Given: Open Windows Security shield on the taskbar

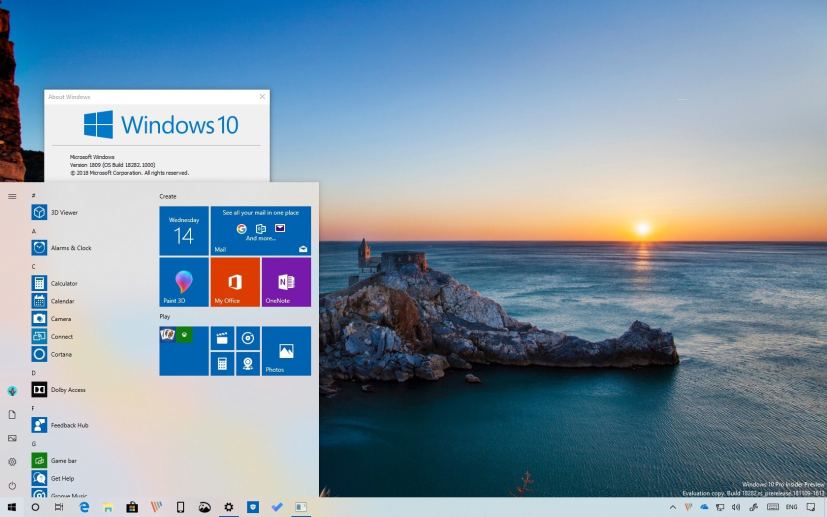Looking at the screenshot, I should (253, 508).
